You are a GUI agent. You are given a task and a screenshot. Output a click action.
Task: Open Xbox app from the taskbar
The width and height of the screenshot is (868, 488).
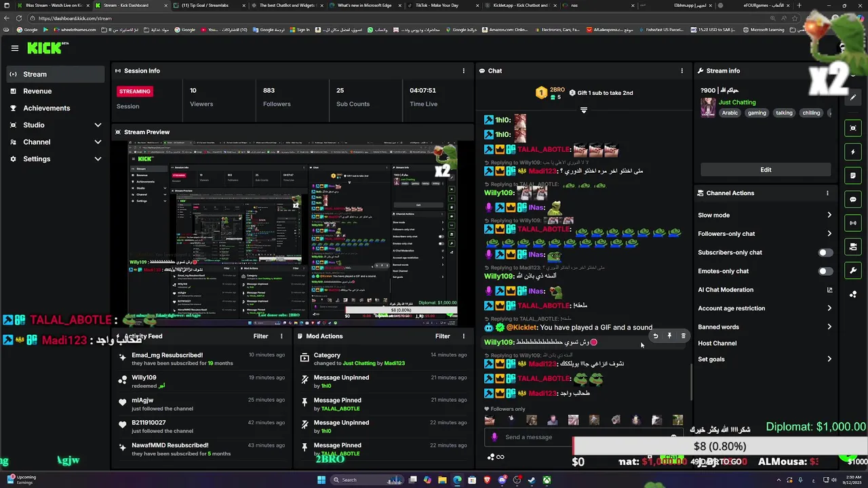click(x=547, y=480)
